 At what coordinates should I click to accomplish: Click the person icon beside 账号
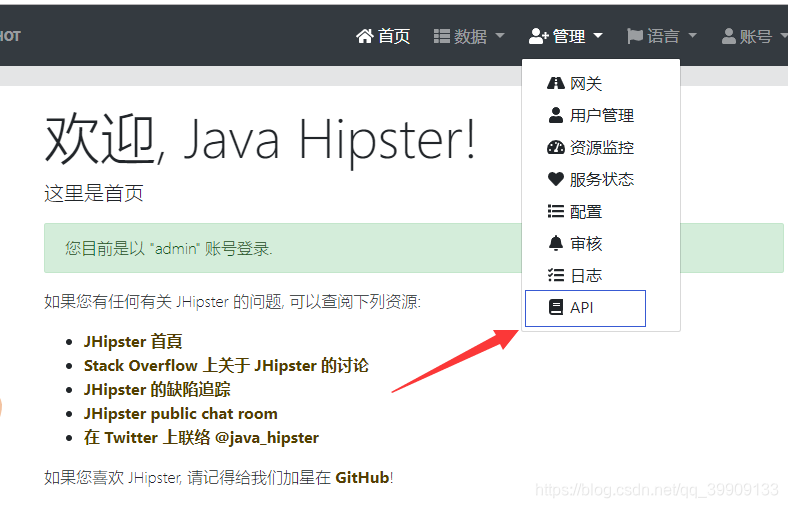click(729, 36)
